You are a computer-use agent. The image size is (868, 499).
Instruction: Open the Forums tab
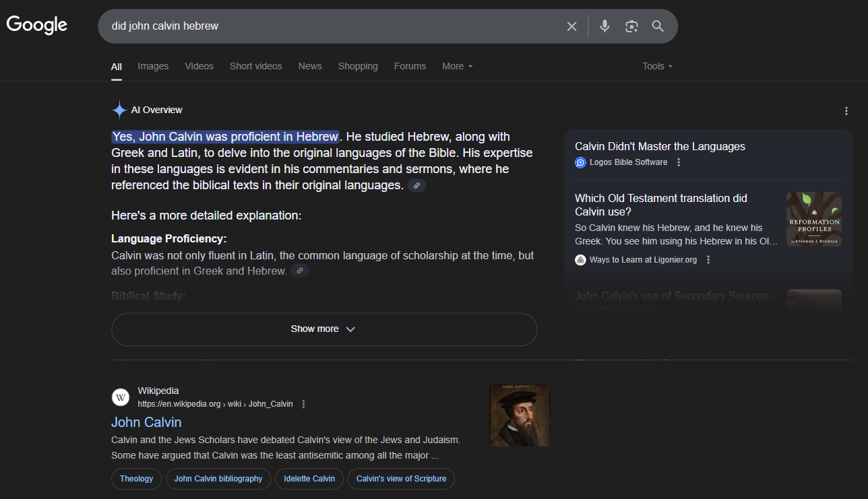[x=410, y=66]
